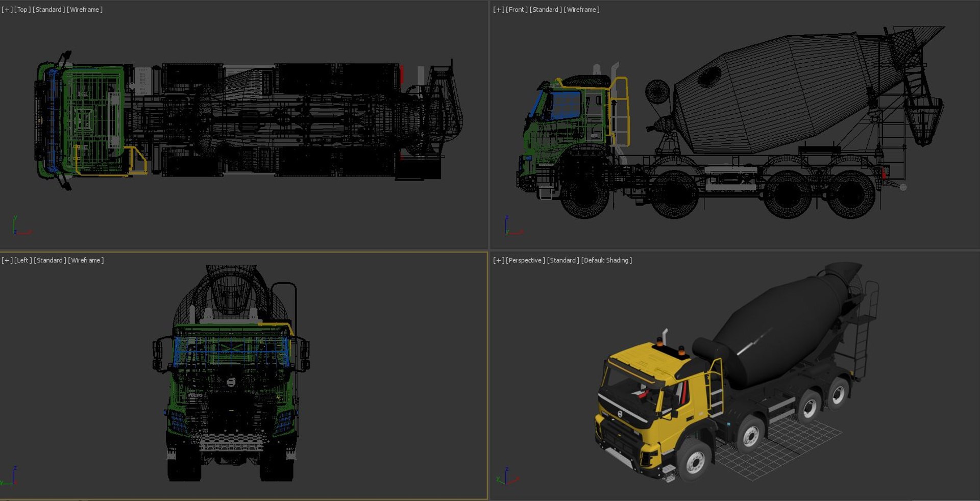Open the [+] menu in Left viewport

tap(7, 260)
